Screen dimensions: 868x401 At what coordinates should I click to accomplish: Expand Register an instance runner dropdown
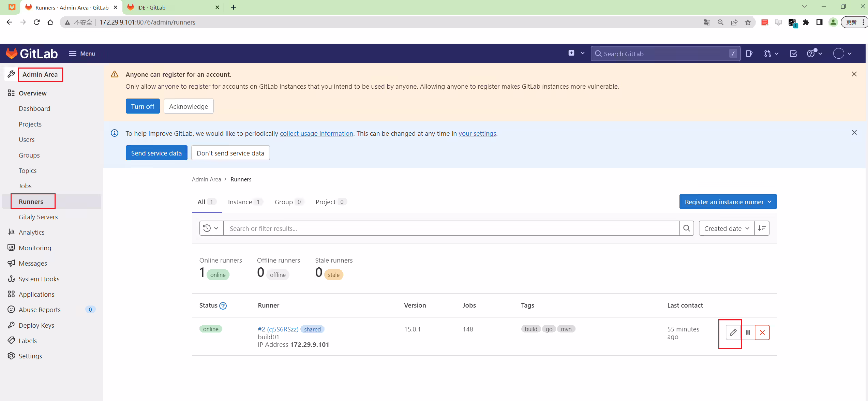[x=728, y=202]
